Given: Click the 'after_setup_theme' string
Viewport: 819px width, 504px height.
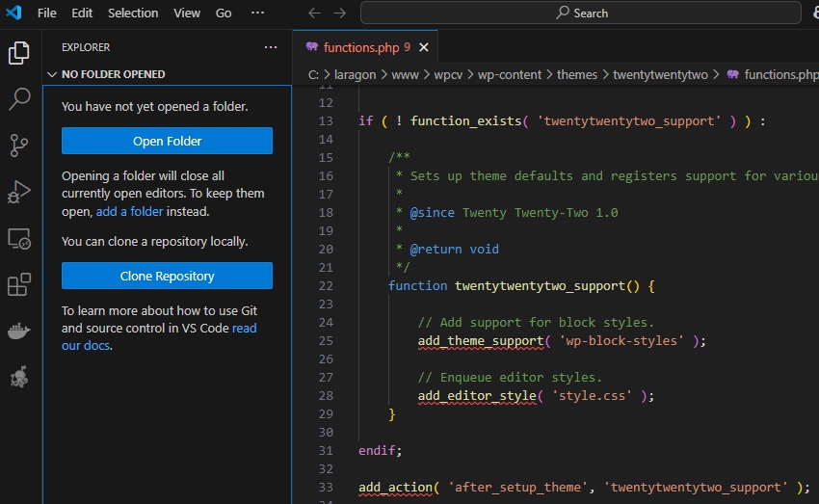Looking at the screenshot, I should (x=517, y=487).
